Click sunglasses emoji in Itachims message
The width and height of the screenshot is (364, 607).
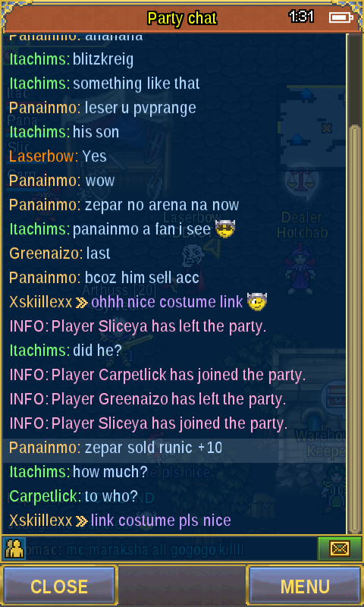click(224, 230)
